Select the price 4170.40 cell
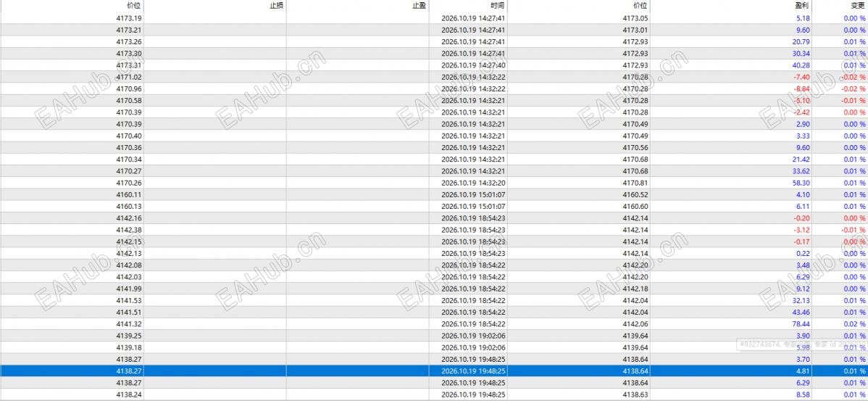Screen dimensions: 868x401 click(128, 136)
